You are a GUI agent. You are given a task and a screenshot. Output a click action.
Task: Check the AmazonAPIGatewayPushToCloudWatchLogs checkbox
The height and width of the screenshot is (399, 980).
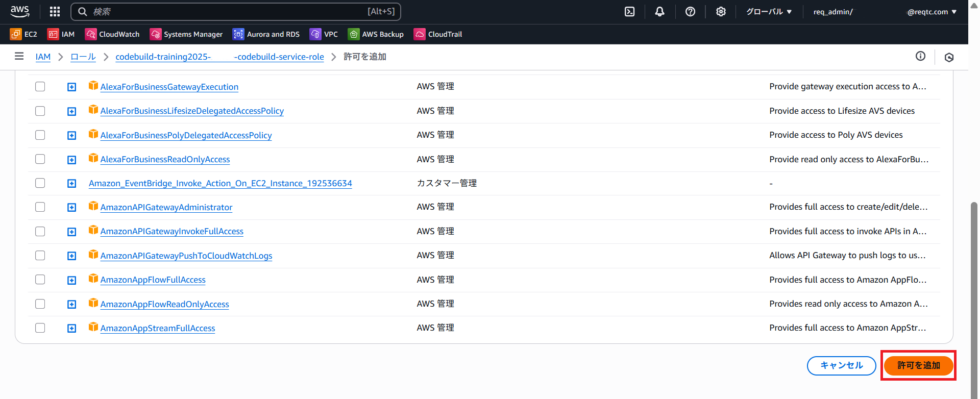click(x=40, y=256)
